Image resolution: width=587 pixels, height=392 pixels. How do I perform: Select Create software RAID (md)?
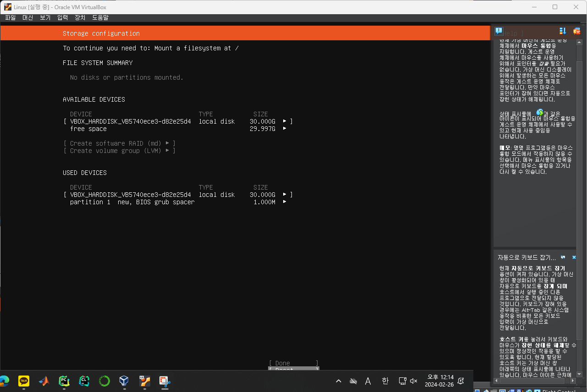[119, 143]
